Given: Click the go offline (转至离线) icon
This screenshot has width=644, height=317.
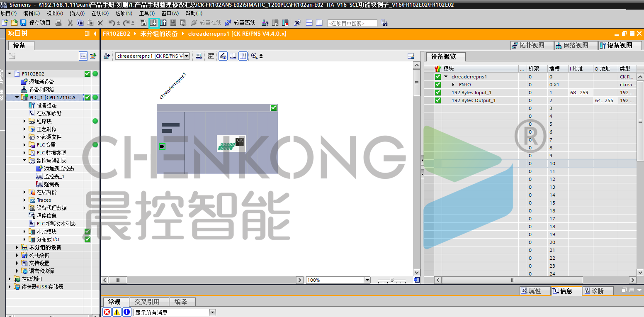Looking at the screenshot, I should [x=228, y=22].
